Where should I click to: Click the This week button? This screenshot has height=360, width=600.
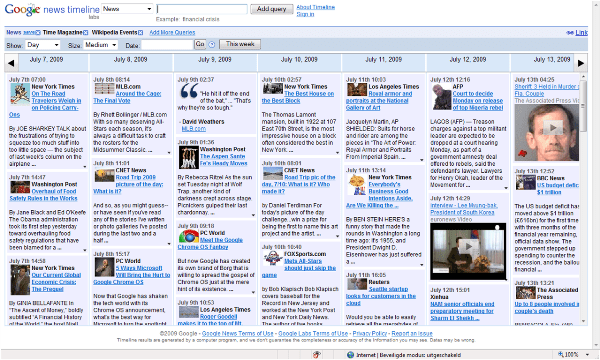tap(240, 44)
